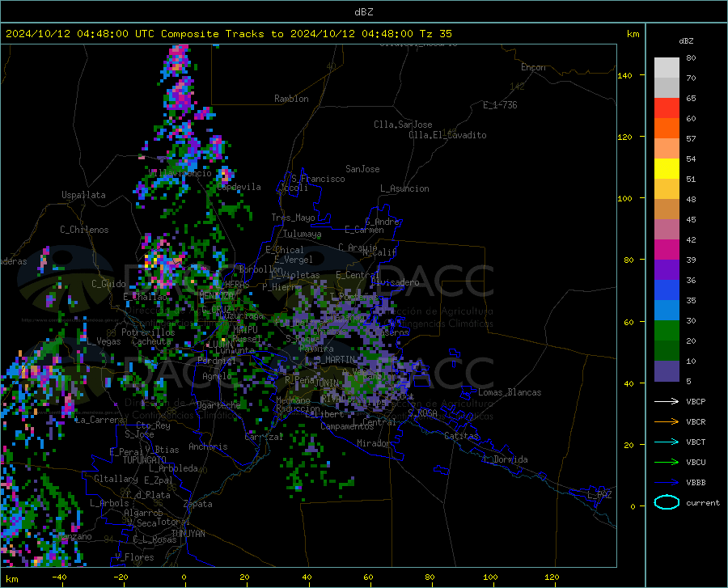Screen dimensions: 728x588
Task: Click the 'Agrelo' map label
Action: point(217,376)
